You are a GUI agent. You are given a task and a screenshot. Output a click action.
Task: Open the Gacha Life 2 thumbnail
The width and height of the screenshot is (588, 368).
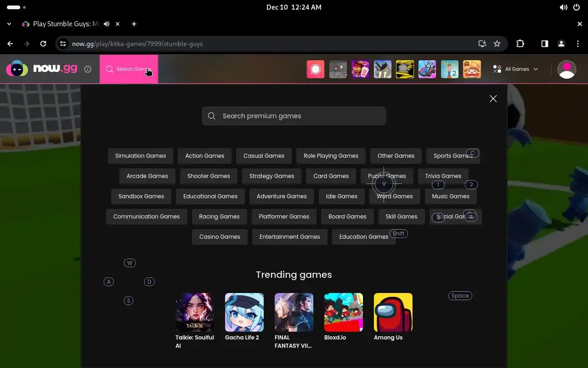point(244,312)
